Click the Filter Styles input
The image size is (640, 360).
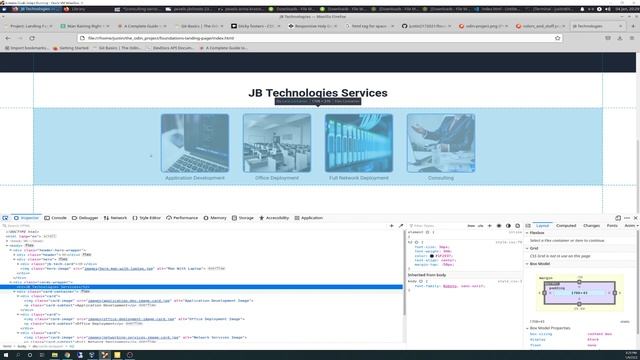[x=437, y=226]
